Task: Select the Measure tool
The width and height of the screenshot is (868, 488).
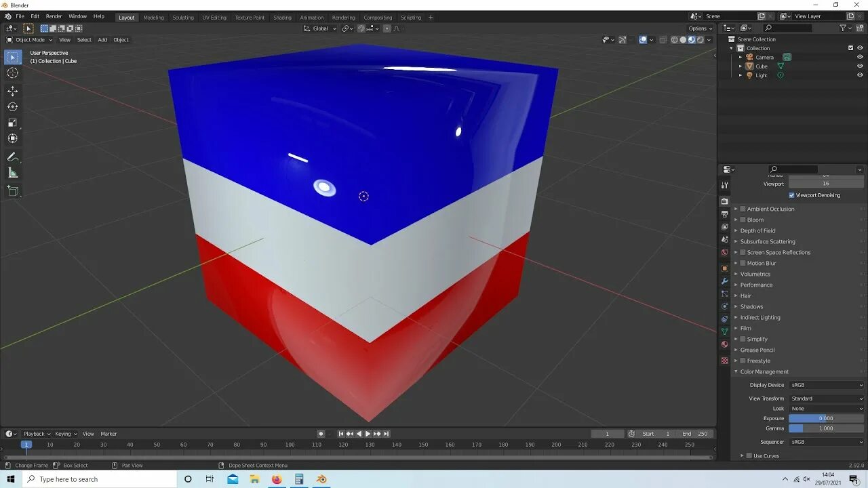Action: [x=12, y=172]
